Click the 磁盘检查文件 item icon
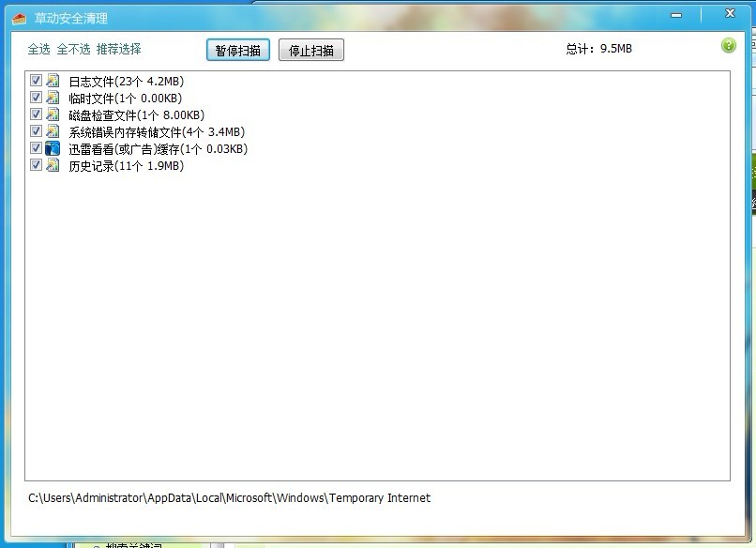756x548 pixels. click(x=53, y=114)
